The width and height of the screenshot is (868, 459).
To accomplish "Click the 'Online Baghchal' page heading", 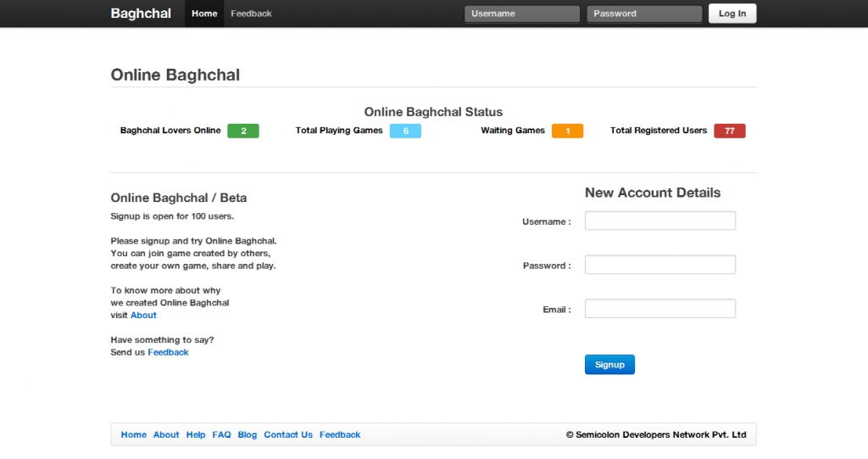I will [175, 75].
